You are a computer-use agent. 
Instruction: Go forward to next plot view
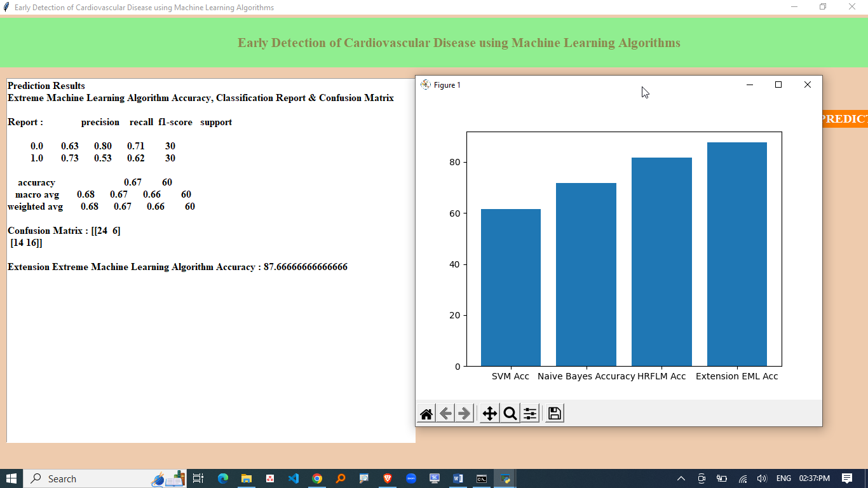pyautogui.click(x=465, y=414)
